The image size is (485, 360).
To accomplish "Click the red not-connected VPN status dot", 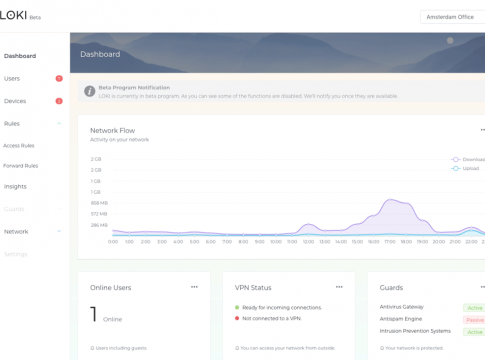I will [237, 318].
